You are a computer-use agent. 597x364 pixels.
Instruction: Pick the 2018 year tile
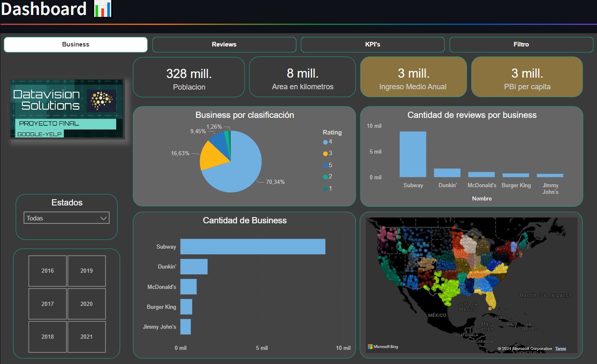[x=48, y=337]
